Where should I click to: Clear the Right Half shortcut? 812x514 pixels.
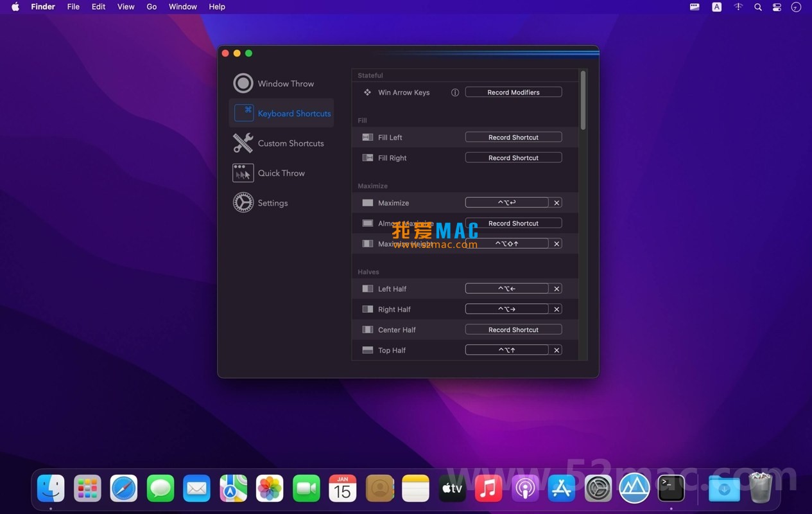(557, 310)
